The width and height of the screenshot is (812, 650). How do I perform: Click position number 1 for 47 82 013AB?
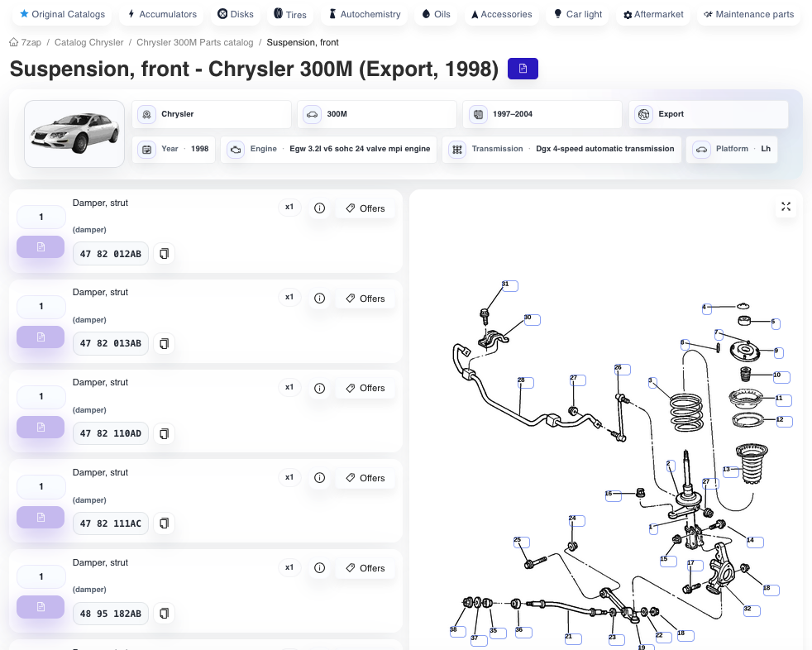(x=41, y=307)
